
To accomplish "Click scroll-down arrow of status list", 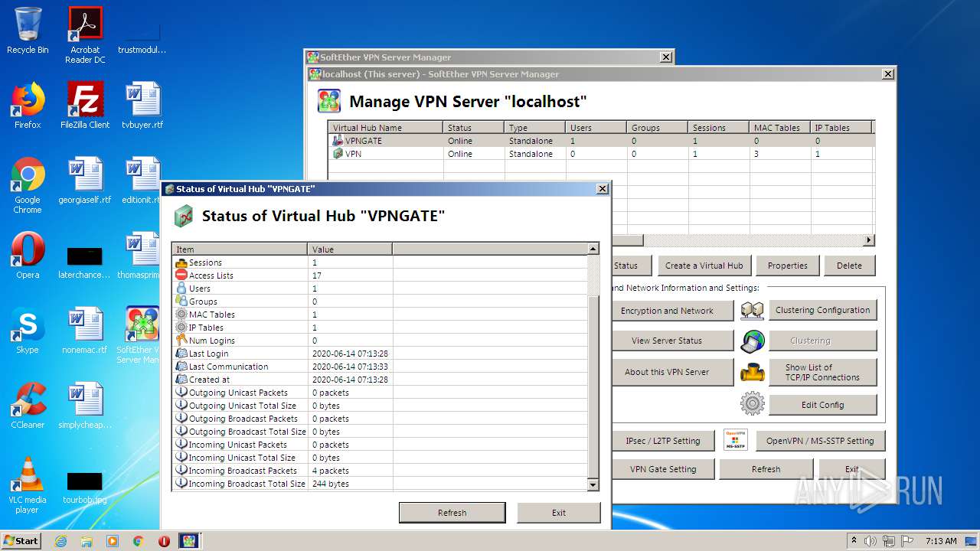I will 593,484.
